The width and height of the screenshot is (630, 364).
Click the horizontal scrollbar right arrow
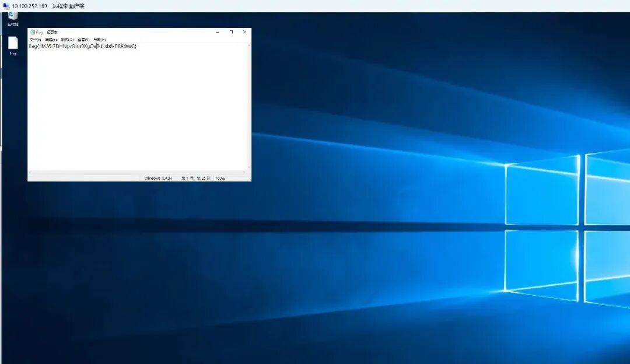(x=244, y=172)
